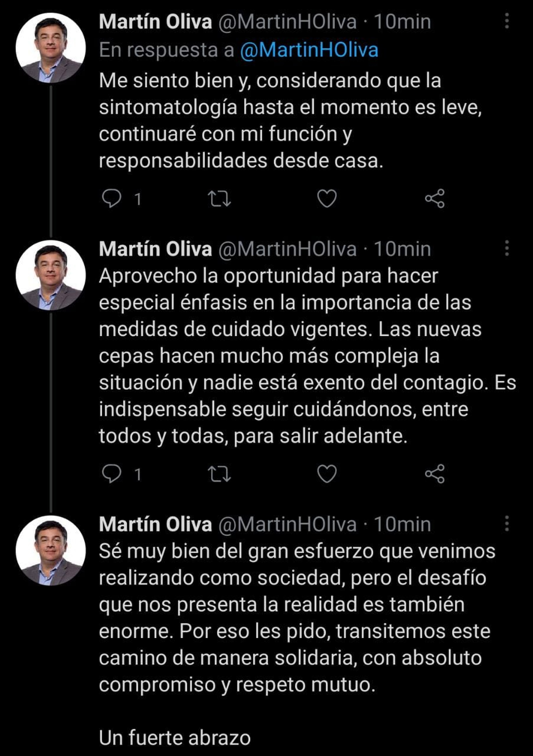This screenshot has width=533, height=756.
Task: Open the @MartinHOliva reply mention link
Action: (x=309, y=50)
